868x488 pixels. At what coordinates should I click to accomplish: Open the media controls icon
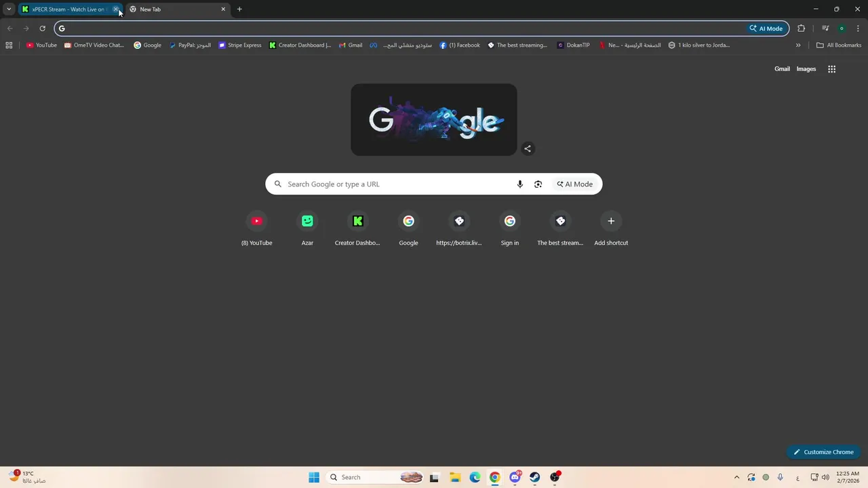825,28
